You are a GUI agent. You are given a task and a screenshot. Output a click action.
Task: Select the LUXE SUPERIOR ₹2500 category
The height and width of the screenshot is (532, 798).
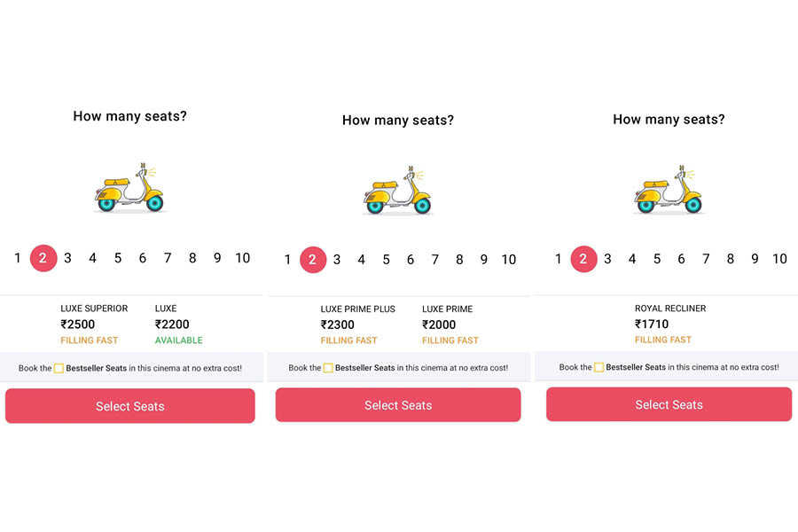click(94, 325)
